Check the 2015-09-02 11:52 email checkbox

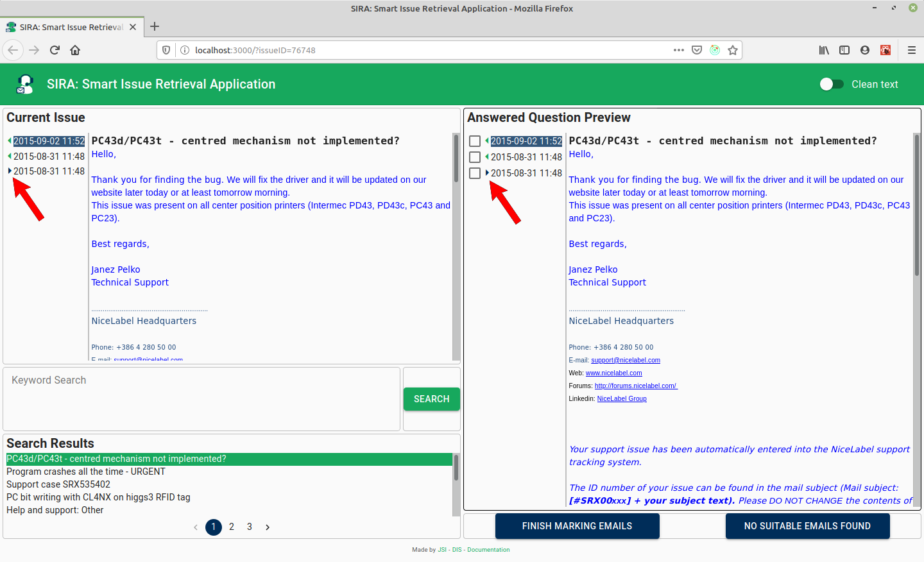coord(475,141)
